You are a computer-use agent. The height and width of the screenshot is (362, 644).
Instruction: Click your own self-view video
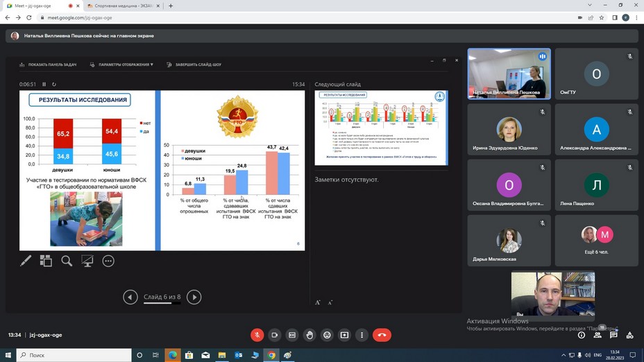[x=553, y=294]
